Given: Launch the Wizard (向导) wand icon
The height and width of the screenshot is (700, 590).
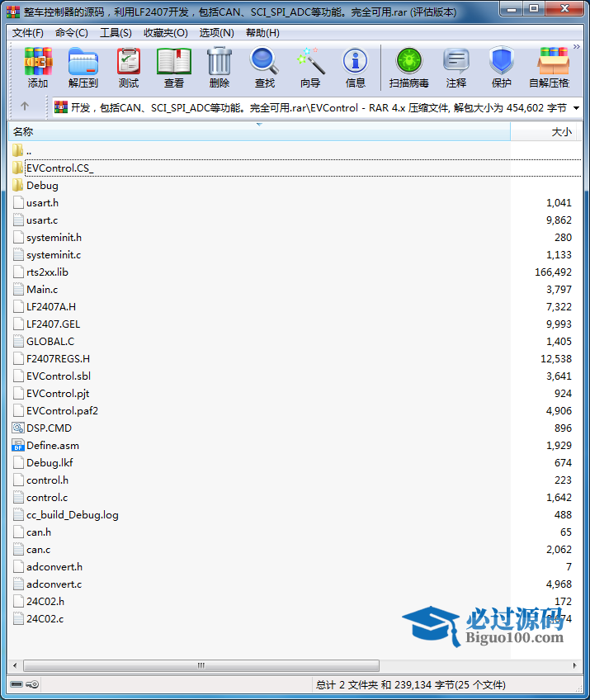Looking at the screenshot, I should [x=310, y=68].
